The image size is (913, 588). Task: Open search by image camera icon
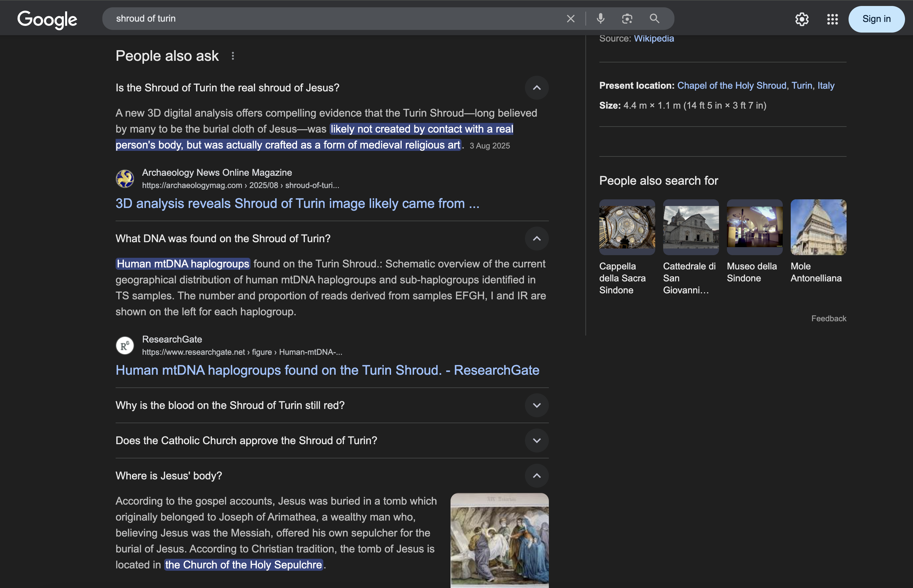(627, 19)
